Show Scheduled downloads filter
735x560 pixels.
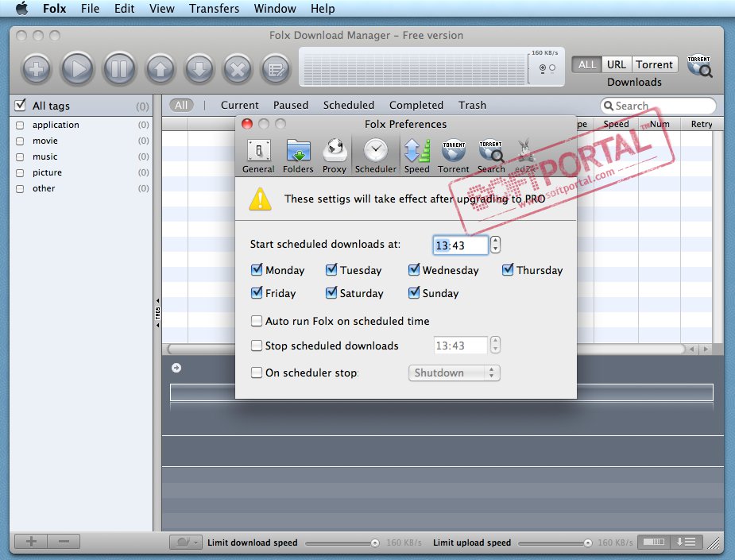[x=348, y=105]
